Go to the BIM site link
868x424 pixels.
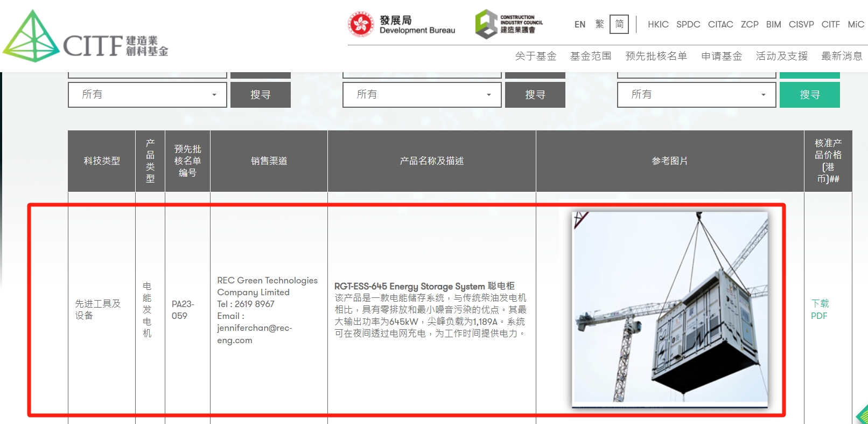[773, 24]
